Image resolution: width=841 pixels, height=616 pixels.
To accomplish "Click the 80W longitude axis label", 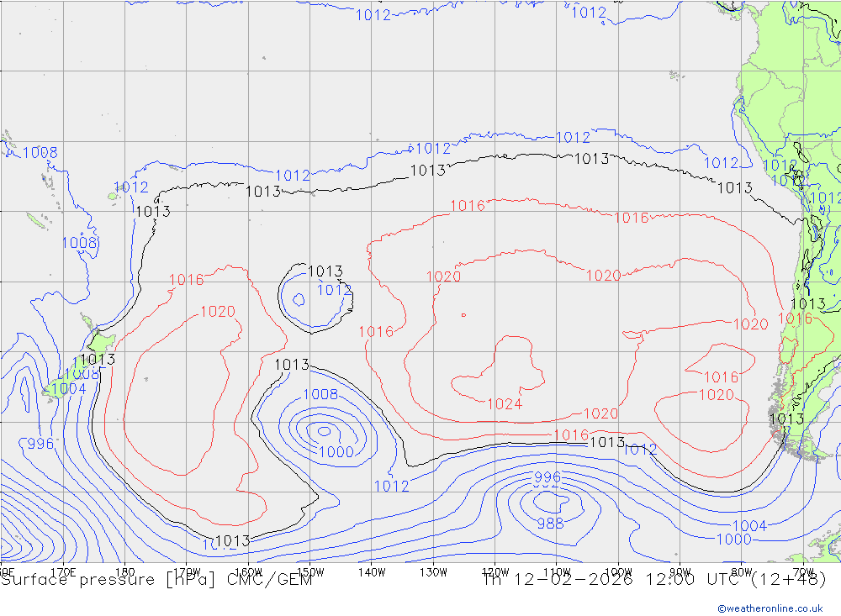I will coord(742,572).
